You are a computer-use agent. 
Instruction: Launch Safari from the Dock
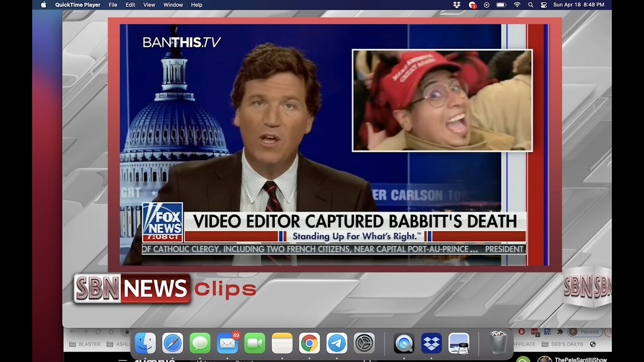click(173, 343)
